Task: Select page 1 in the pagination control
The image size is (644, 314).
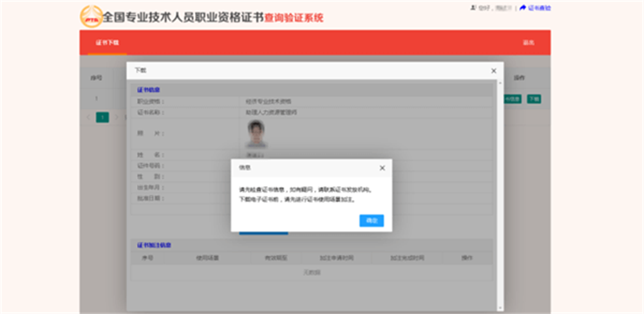Action: coord(102,117)
